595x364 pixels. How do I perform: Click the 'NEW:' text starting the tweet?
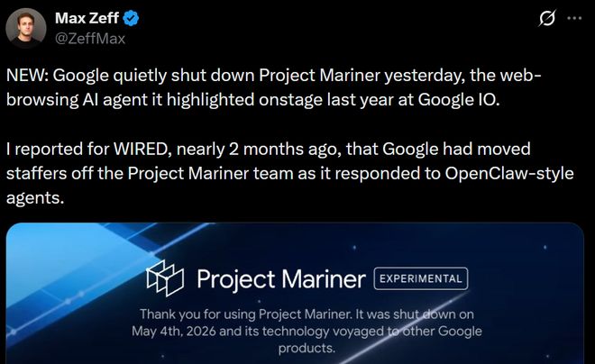tap(27, 75)
